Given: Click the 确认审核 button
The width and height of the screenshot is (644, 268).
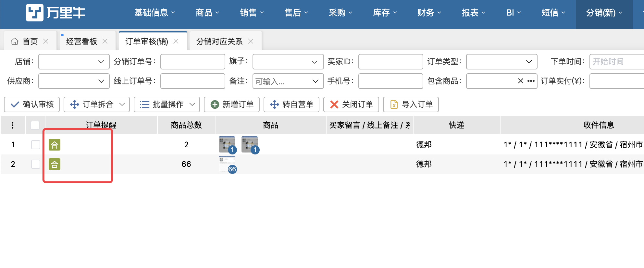Looking at the screenshot, I should tap(32, 104).
